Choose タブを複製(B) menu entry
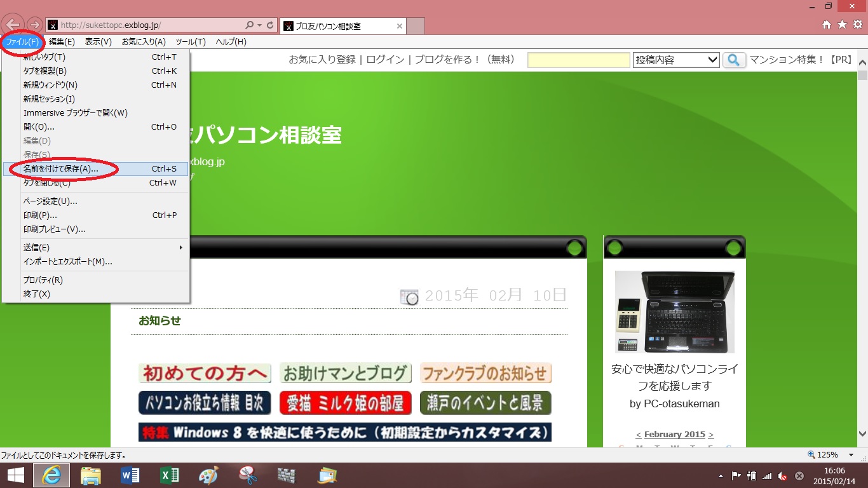 (x=96, y=71)
